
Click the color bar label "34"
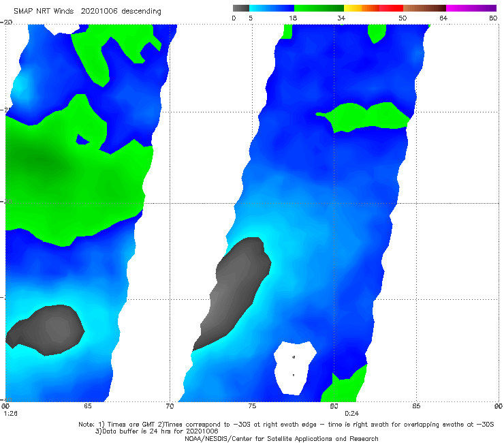(x=341, y=18)
